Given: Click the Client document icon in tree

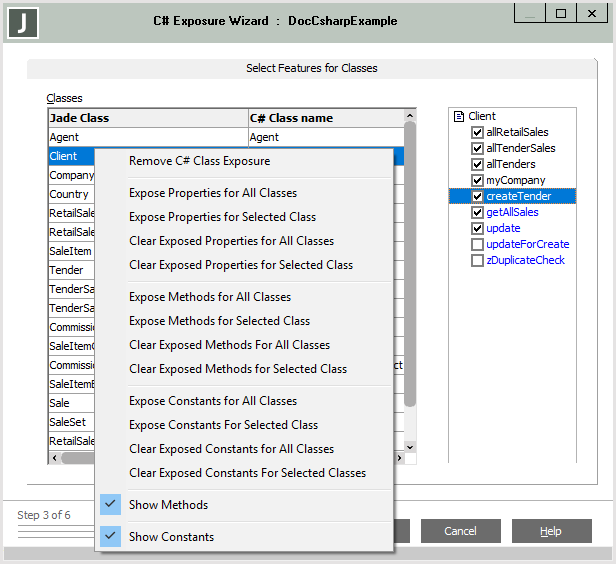Looking at the screenshot, I should 459,116.
